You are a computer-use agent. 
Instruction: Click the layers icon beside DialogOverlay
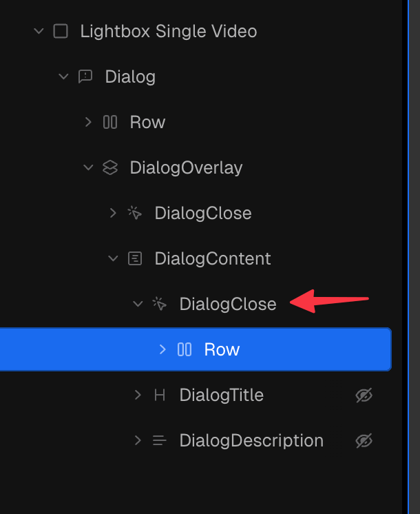click(x=110, y=167)
